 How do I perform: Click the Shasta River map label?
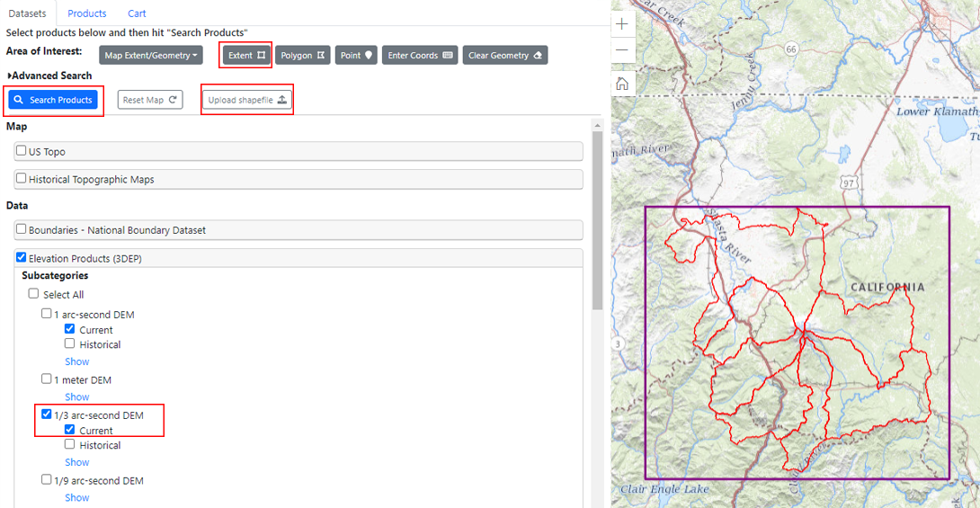point(728,236)
